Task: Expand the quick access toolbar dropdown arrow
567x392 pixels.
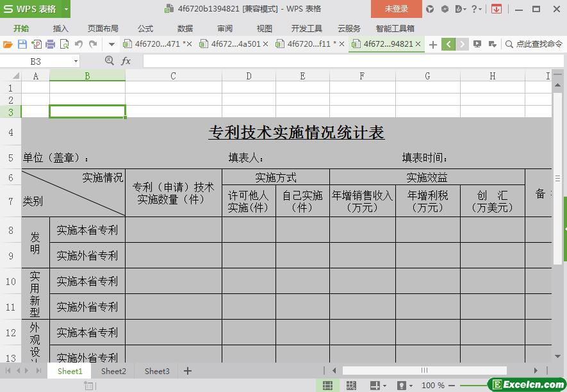Action: (x=111, y=44)
